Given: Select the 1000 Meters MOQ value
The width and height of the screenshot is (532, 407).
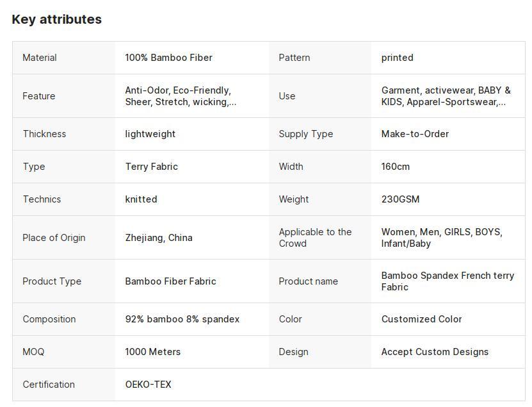Looking at the screenshot, I should 152,352.
